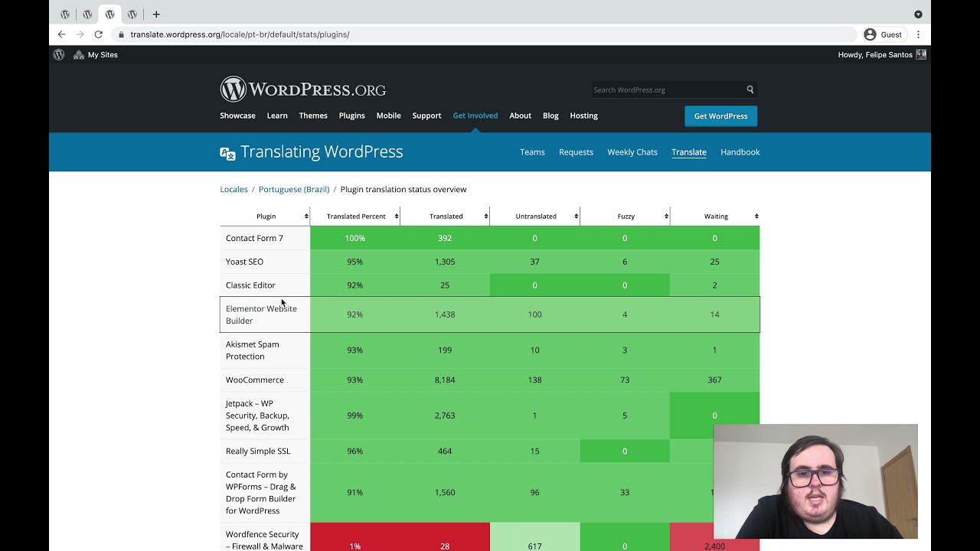Screen dimensions: 980x551
Task: Open the Elementor Website Builder plugin
Action: point(261,315)
